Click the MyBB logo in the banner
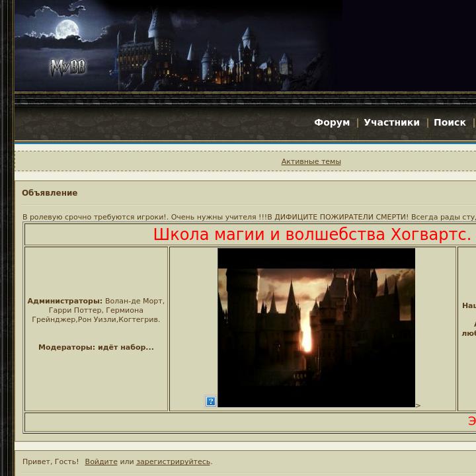The width and height of the screenshot is (476, 476). click(68, 67)
